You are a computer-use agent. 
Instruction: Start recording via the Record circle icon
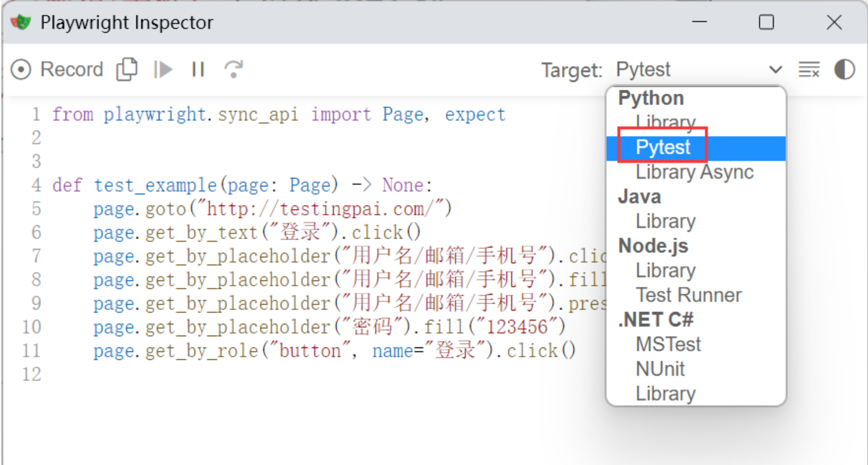pyautogui.click(x=20, y=69)
